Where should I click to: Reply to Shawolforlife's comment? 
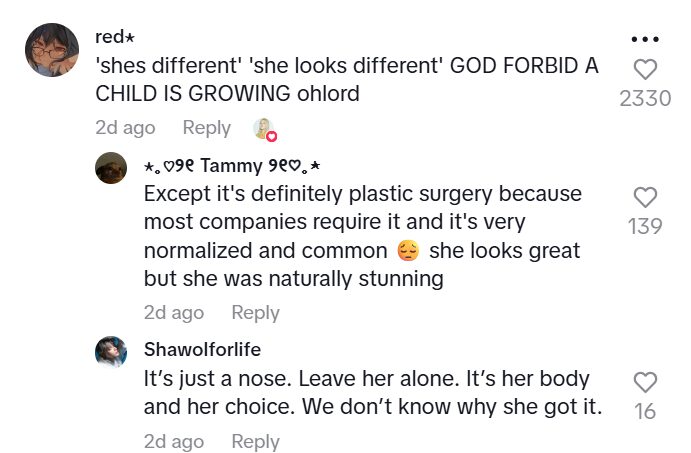coord(255,441)
